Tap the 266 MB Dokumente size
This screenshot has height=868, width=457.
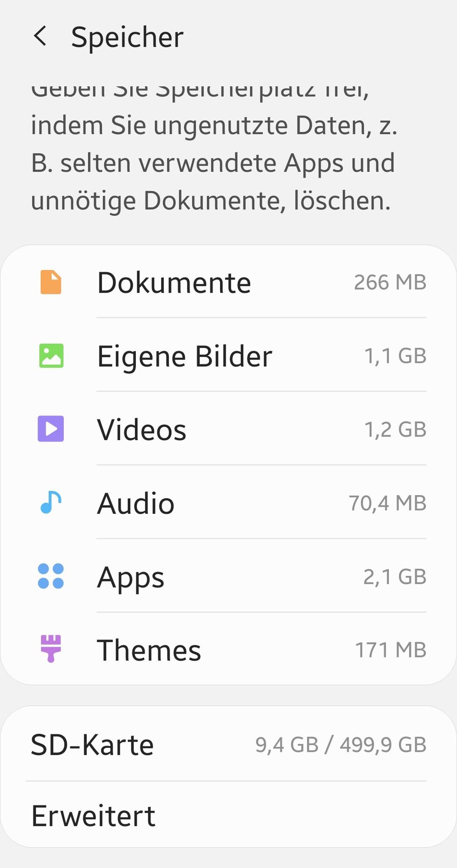(390, 282)
